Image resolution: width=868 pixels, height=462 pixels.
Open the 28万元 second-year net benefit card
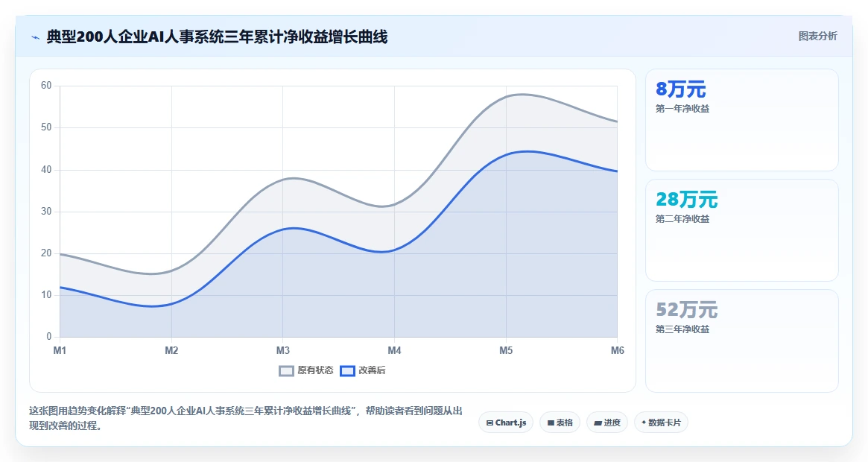pyautogui.click(x=742, y=230)
